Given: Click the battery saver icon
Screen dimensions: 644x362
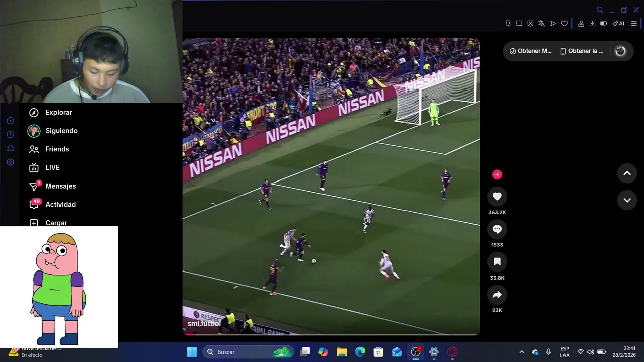Looking at the screenshot, I should [603, 24].
